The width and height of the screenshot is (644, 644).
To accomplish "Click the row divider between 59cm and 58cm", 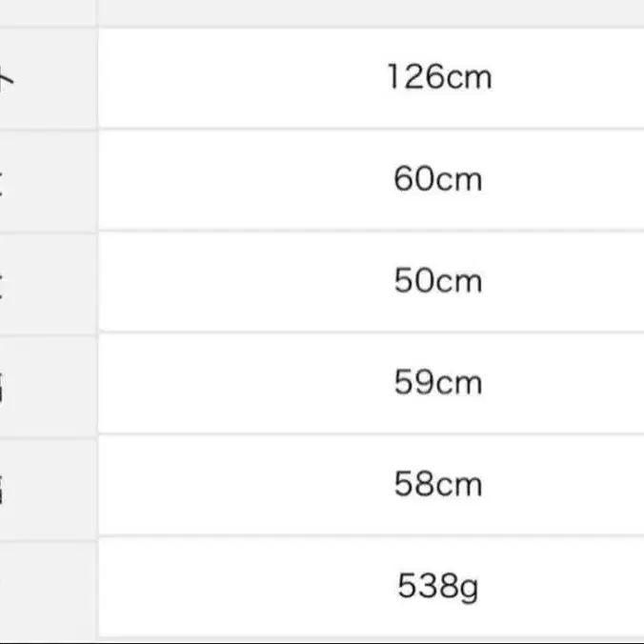I will pyautogui.click(x=372, y=434).
